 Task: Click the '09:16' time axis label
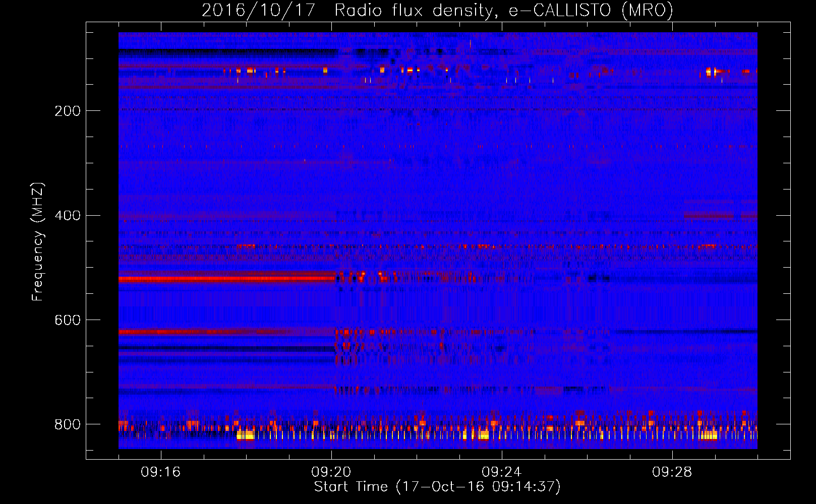(161, 472)
